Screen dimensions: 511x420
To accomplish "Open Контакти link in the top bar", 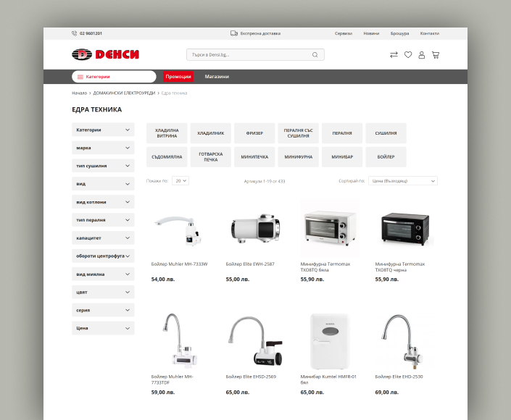I will point(430,33).
